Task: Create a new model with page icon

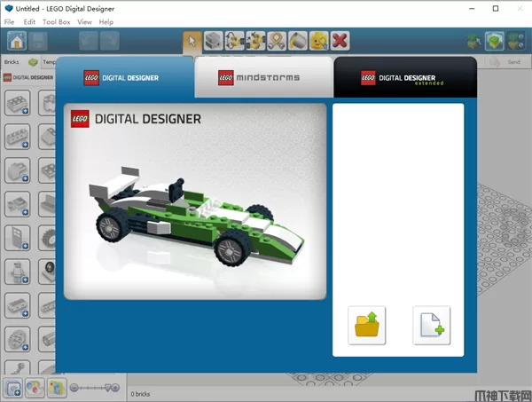Action: [431, 326]
